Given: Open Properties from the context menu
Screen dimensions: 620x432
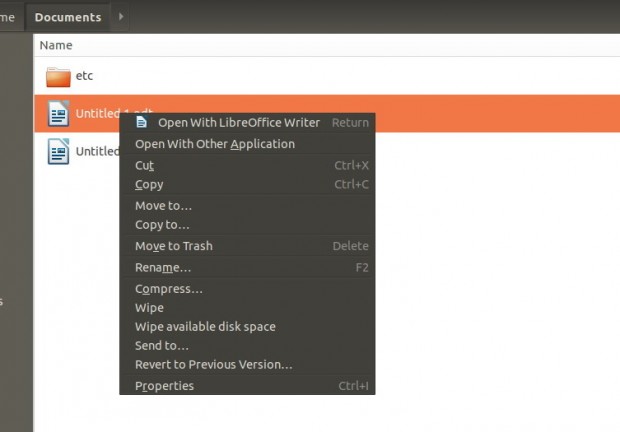Looking at the screenshot, I should click(164, 386).
